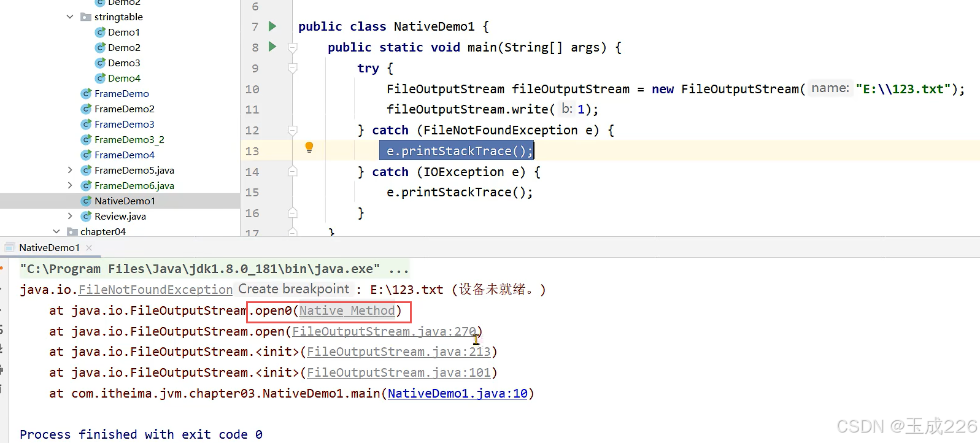Open FileOutputStream.java:101 stack trace link
This screenshot has height=443, width=980.
pyautogui.click(x=399, y=372)
